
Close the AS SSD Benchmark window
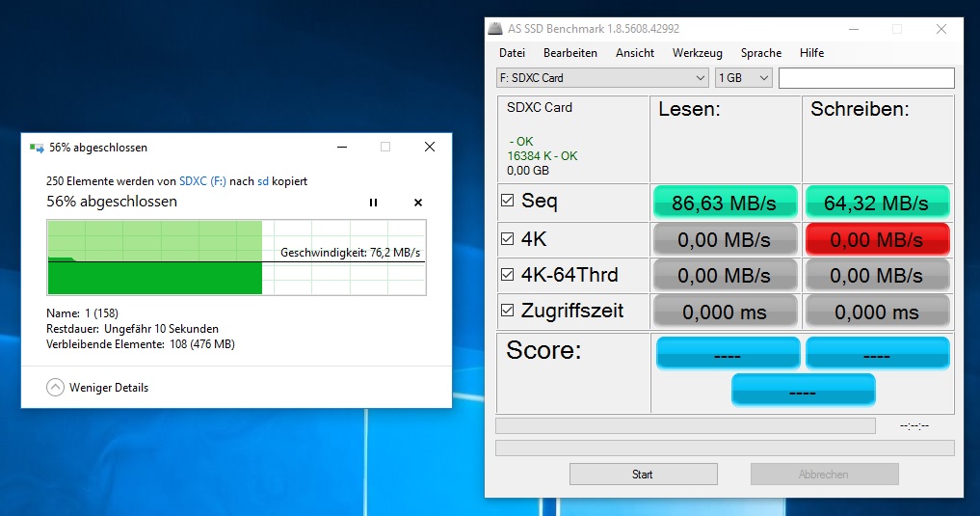coord(941,29)
